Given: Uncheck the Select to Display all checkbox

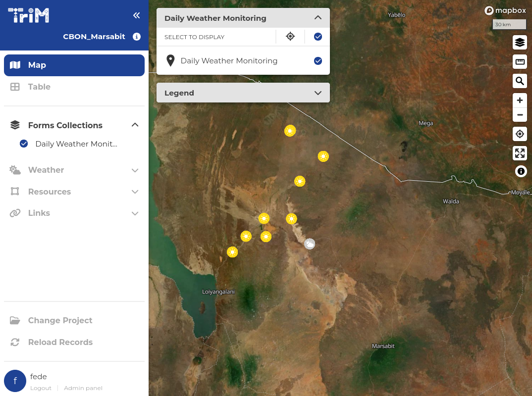Looking at the screenshot, I should pos(318,37).
